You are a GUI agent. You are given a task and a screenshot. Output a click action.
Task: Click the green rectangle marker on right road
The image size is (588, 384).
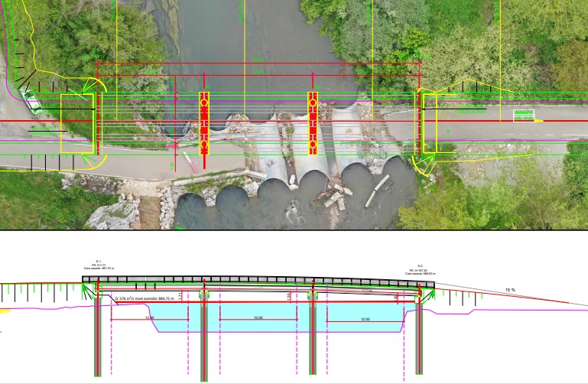click(x=522, y=116)
